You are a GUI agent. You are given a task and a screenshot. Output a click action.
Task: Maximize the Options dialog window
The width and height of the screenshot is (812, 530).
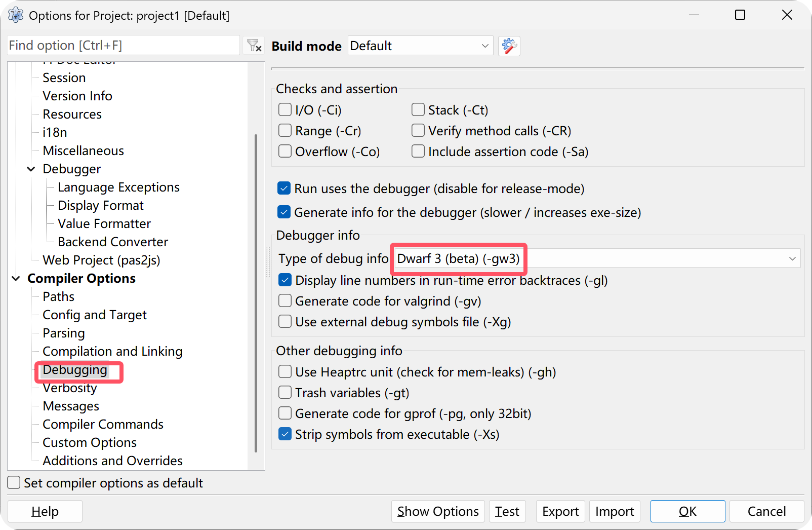pos(740,15)
